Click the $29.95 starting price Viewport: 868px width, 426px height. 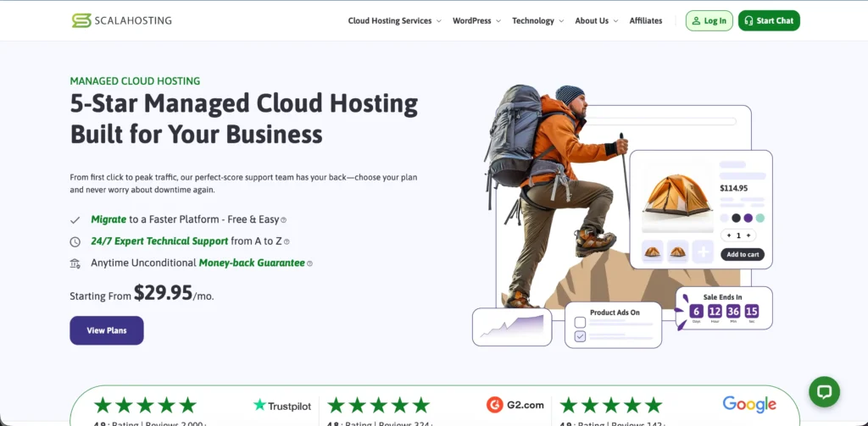pyautogui.click(x=164, y=292)
